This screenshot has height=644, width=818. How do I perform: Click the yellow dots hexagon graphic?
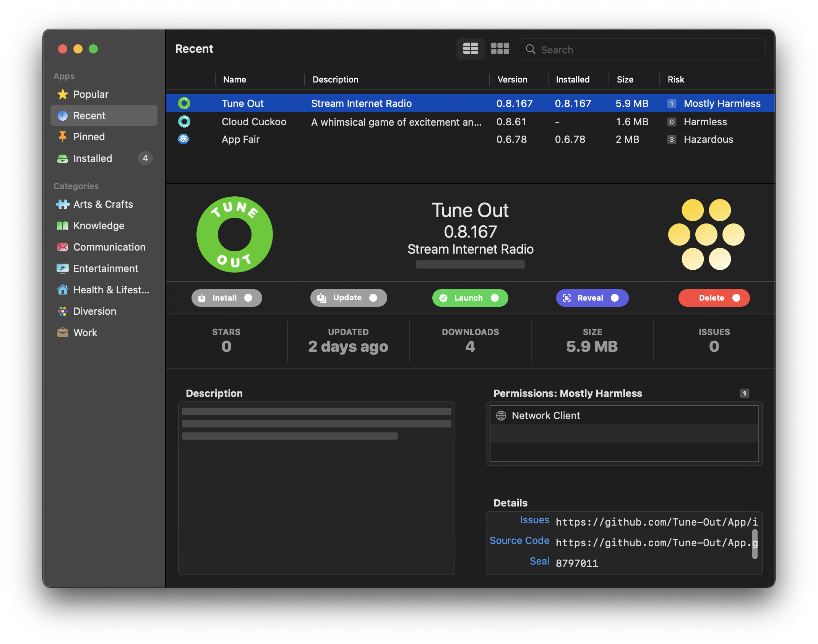tap(706, 234)
